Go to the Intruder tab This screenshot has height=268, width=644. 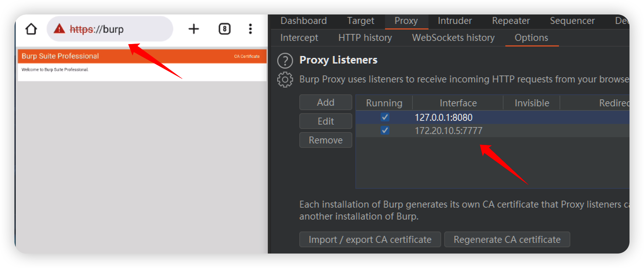click(x=455, y=21)
